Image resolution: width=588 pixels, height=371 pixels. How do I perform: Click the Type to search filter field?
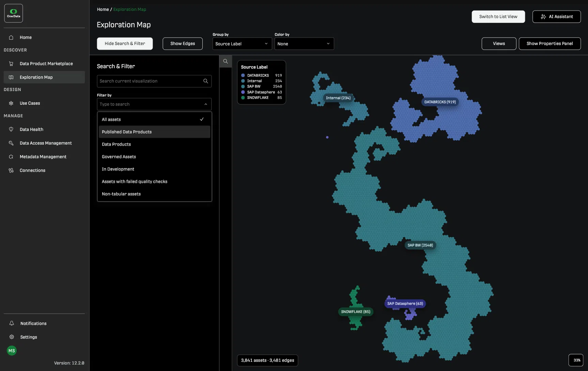click(x=154, y=104)
